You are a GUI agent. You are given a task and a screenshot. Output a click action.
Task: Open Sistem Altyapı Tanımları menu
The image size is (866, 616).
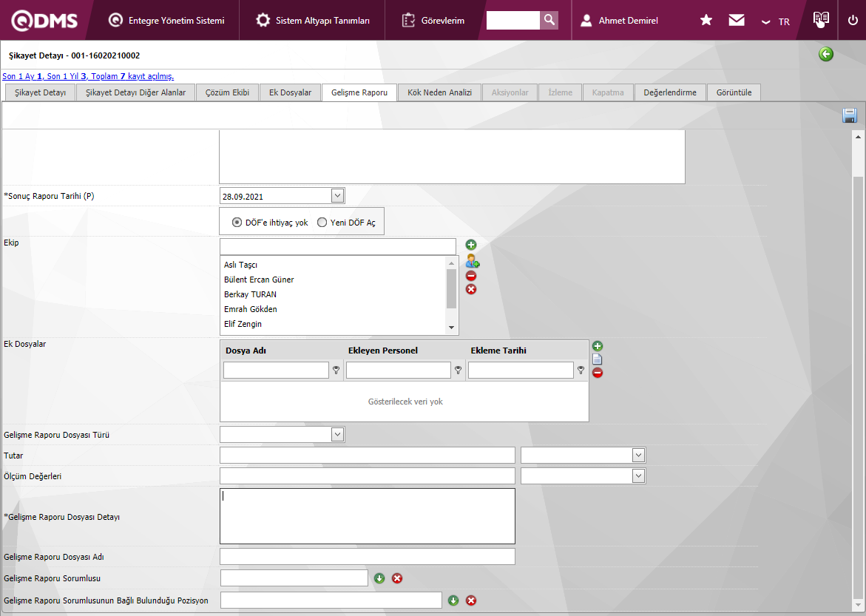point(313,21)
